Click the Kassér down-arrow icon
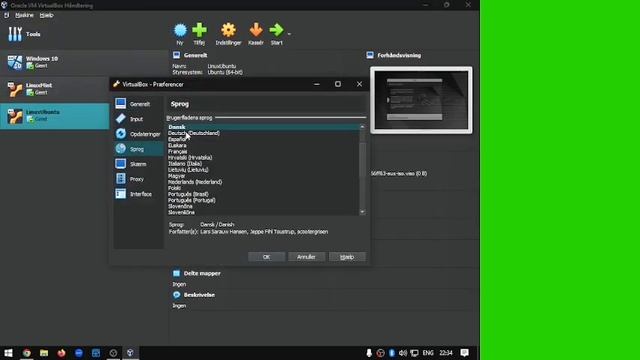640x360 pixels. [x=256, y=30]
